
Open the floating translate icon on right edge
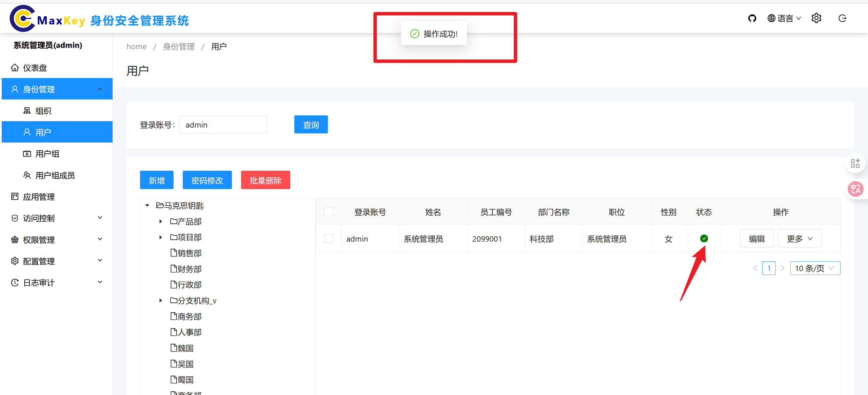click(855, 189)
